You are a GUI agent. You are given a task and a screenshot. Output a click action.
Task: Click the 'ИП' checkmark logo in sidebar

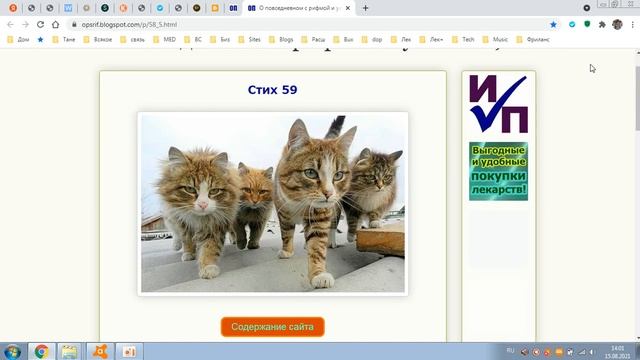pyautogui.click(x=498, y=104)
